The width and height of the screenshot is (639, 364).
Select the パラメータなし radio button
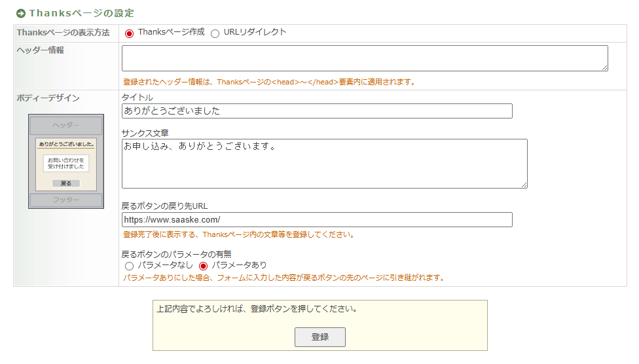point(129,266)
